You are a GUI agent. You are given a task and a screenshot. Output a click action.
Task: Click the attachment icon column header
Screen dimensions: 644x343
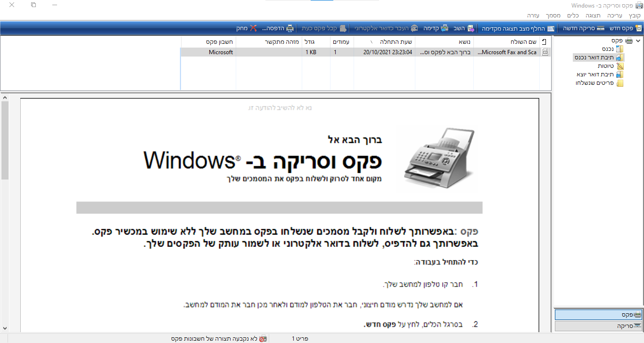[x=545, y=41]
